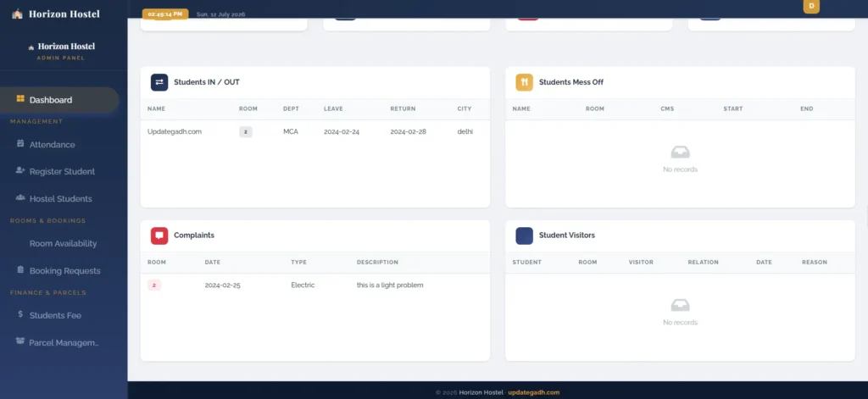Click the Booking Requests clipboard icon
The image size is (868, 399).
20,269
